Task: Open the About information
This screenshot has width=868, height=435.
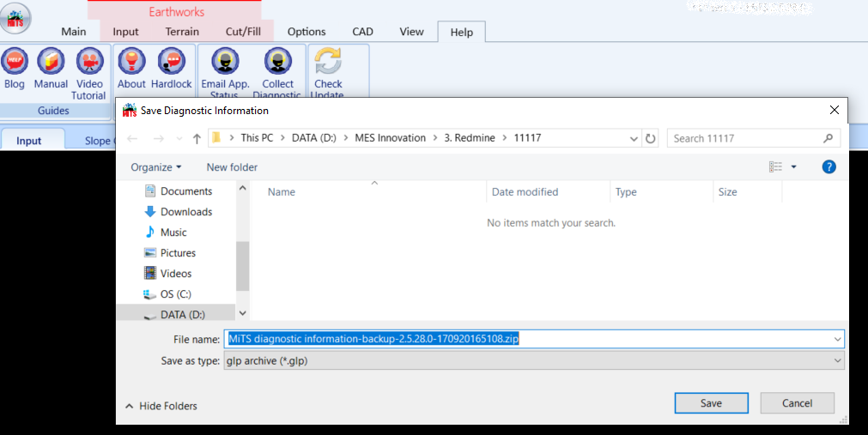Action: (131, 69)
